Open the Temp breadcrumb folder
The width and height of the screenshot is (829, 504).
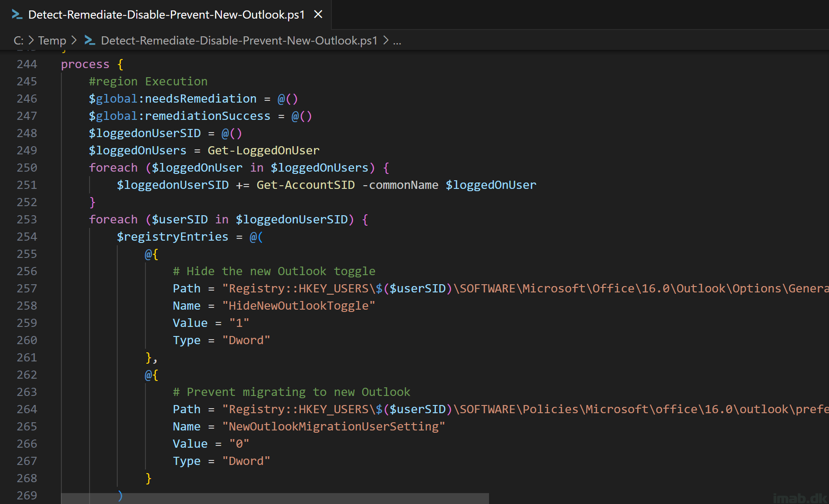tap(52, 40)
